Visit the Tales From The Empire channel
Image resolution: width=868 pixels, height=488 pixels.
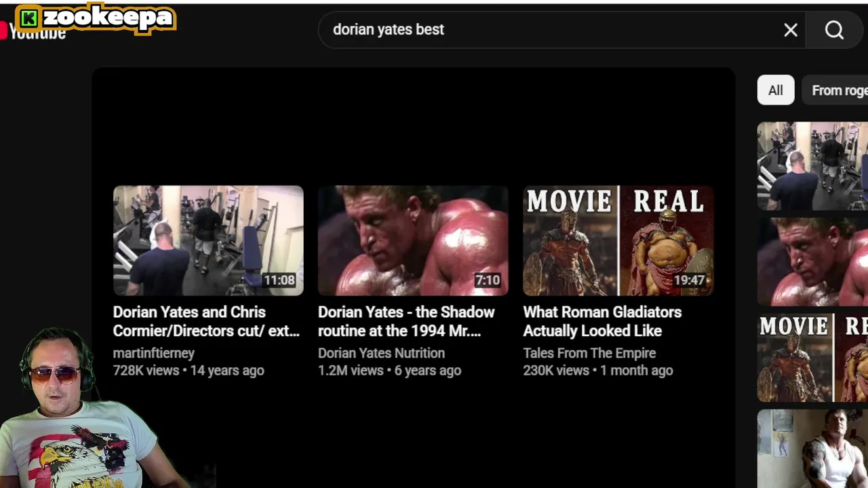[589, 353]
